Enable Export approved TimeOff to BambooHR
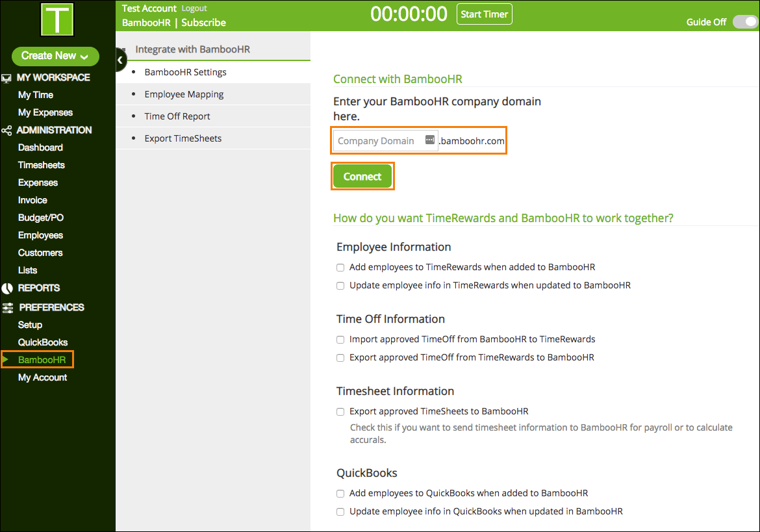Viewport: 760px width, 532px height. (340, 358)
